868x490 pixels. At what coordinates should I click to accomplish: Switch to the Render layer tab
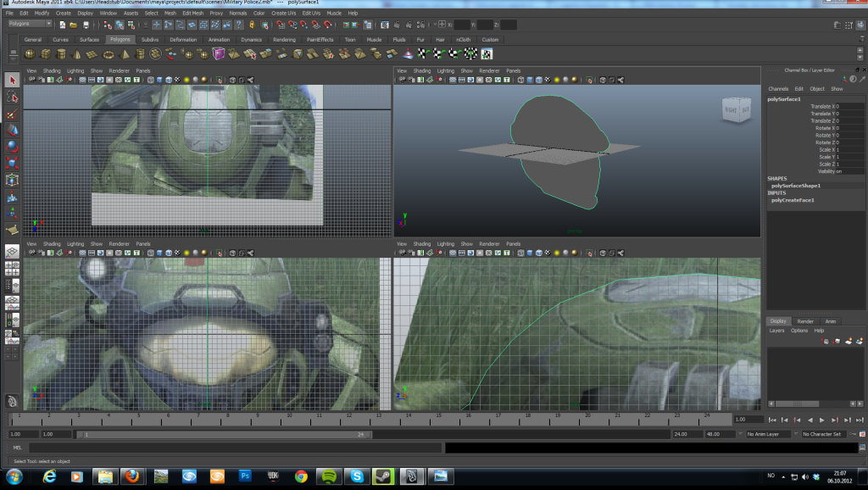coord(805,321)
